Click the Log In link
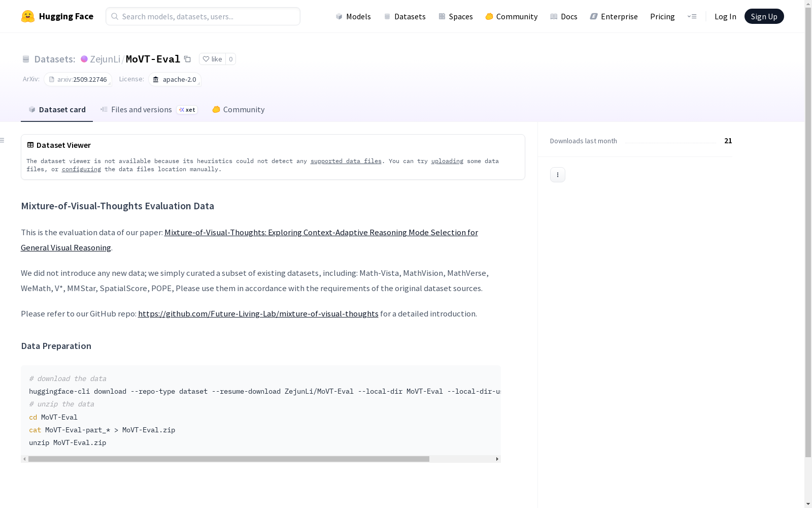This screenshot has height=508, width=812. [x=725, y=16]
